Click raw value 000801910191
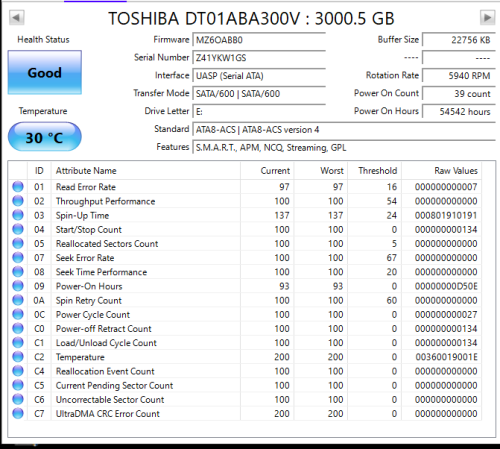The width and height of the screenshot is (500, 449). pyautogui.click(x=446, y=215)
